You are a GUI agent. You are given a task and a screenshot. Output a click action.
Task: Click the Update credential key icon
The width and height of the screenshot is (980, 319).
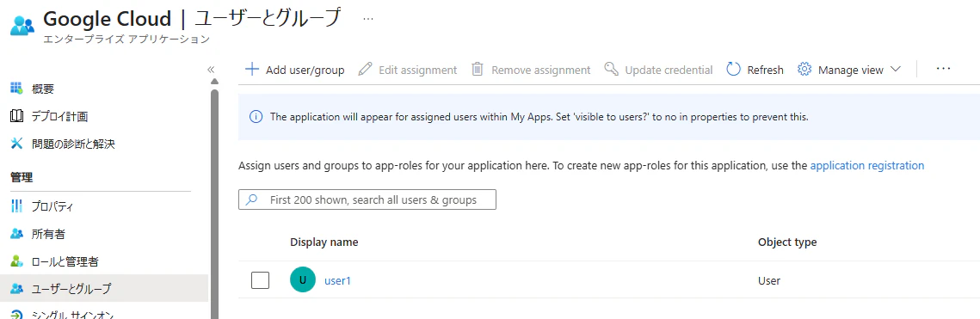611,70
